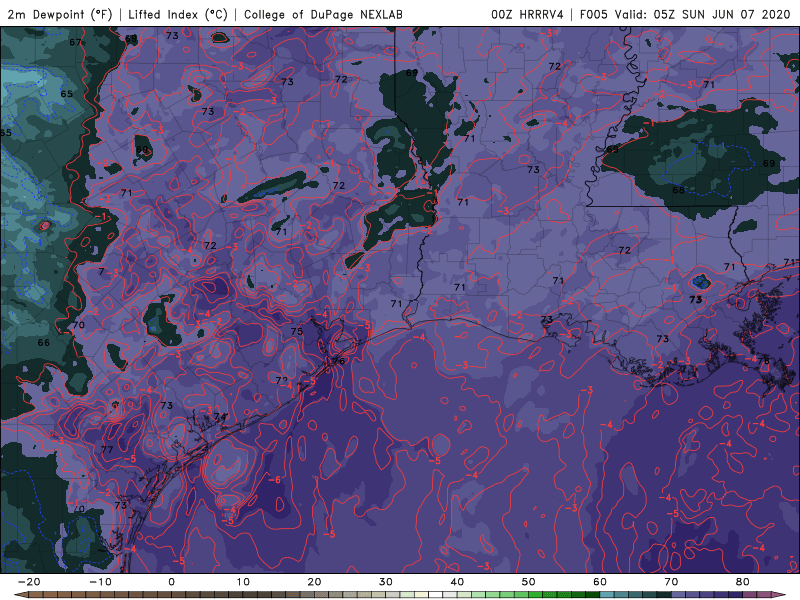Click the 75 dewpoint value on the map
This screenshot has width=800, height=600.
click(x=297, y=331)
